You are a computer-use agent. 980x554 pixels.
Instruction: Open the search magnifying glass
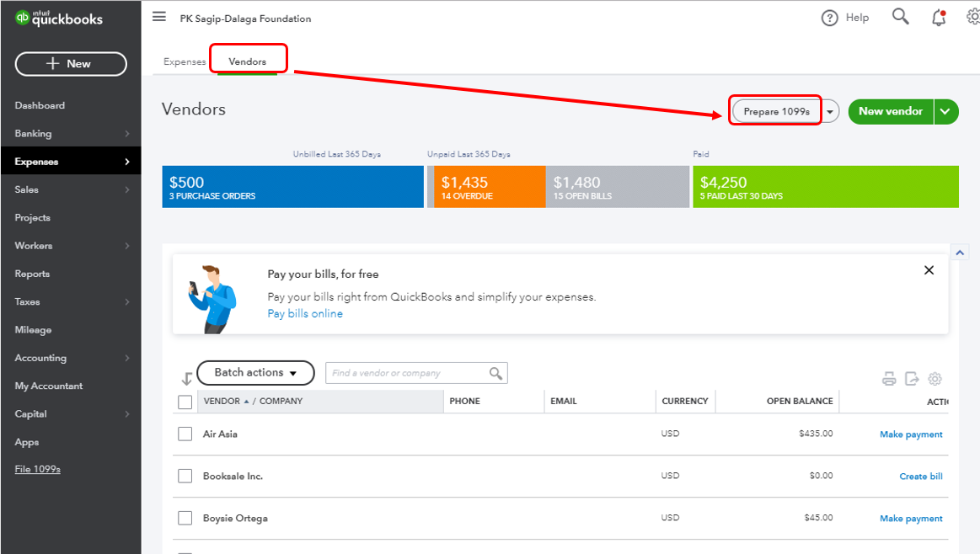900,16
